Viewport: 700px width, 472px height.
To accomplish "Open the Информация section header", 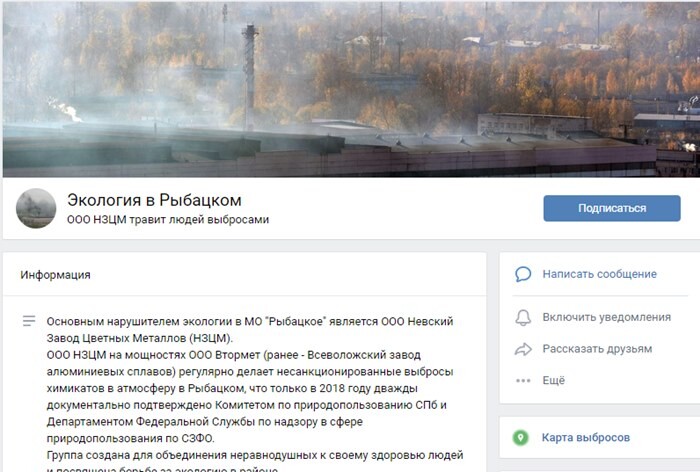I will point(55,275).
